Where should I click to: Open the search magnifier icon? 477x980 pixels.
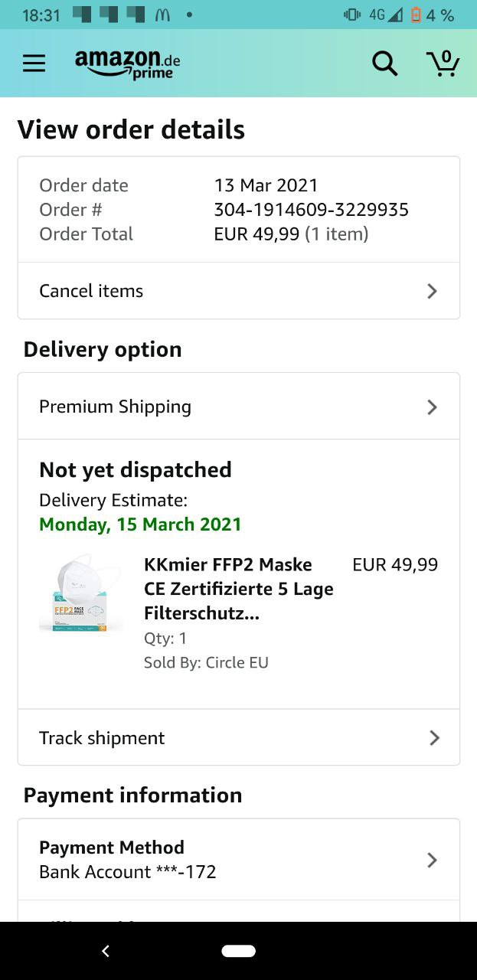click(x=384, y=64)
